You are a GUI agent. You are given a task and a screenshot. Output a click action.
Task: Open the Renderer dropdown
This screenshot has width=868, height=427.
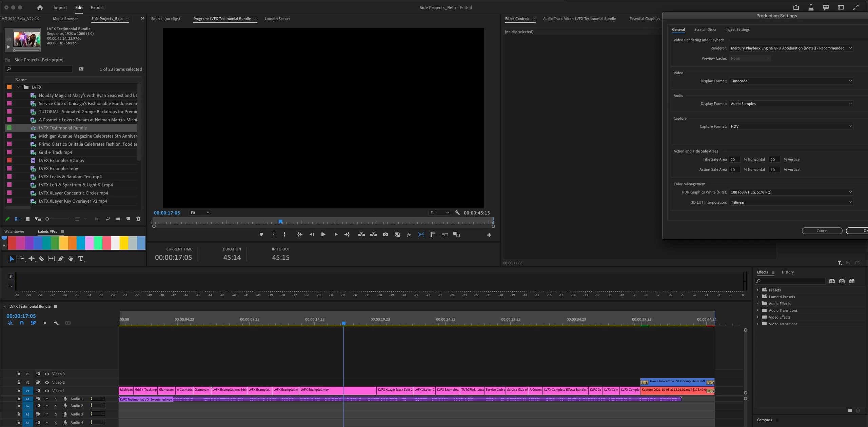coord(790,48)
